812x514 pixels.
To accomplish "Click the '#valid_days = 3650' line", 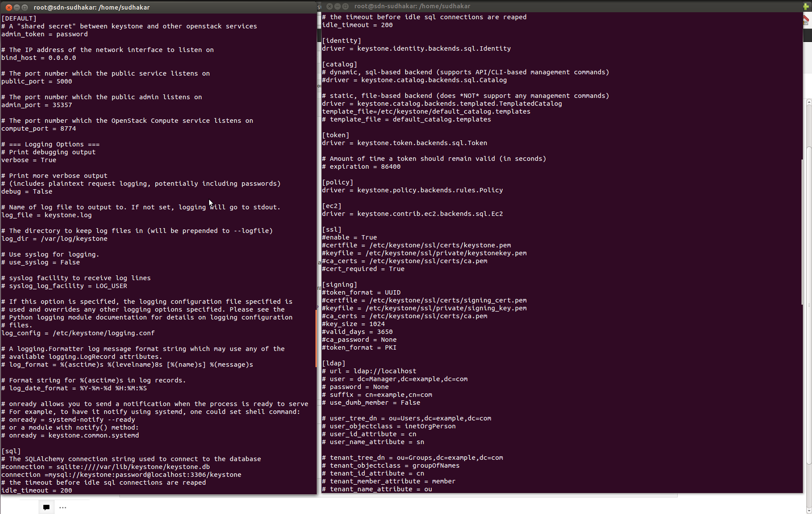I will (x=357, y=332).
